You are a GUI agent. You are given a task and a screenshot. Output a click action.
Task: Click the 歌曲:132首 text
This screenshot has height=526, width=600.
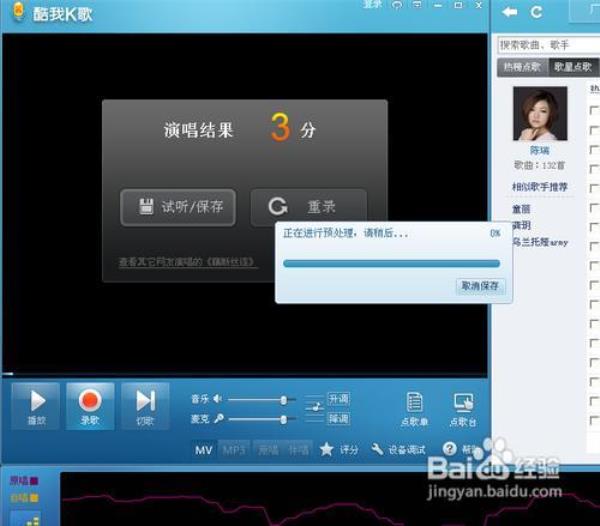[540, 165]
